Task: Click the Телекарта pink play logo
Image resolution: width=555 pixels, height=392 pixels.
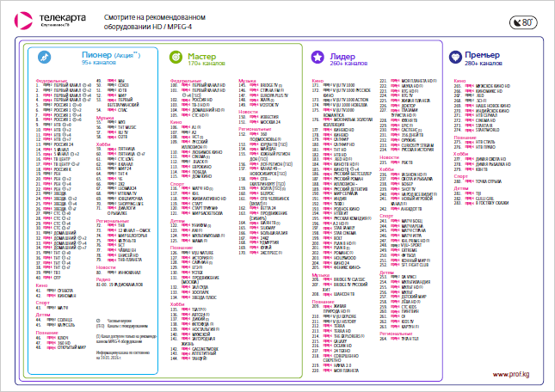Action: pos(23,20)
